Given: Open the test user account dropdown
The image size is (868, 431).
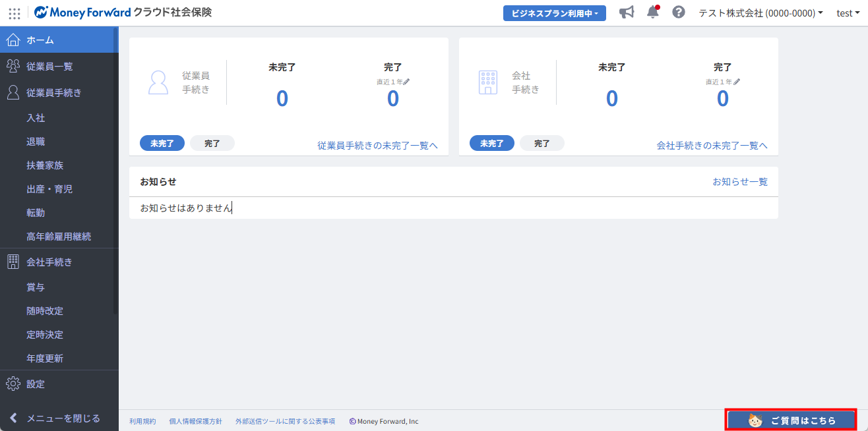Looking at the screenshot, I should click(848, 13).
